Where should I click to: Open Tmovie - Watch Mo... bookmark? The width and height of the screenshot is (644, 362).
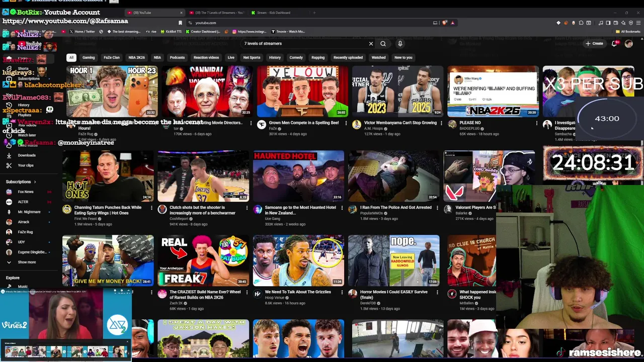288,32
